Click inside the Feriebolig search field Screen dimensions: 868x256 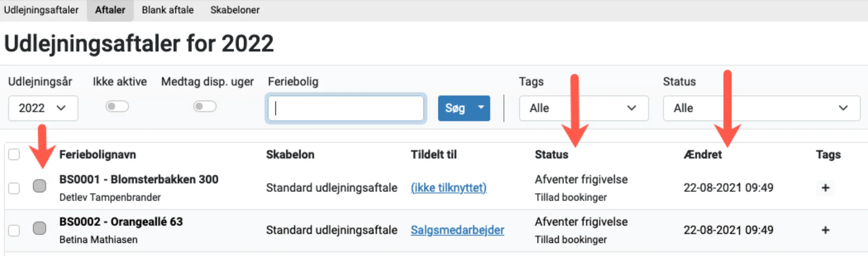tap(345, 108)
